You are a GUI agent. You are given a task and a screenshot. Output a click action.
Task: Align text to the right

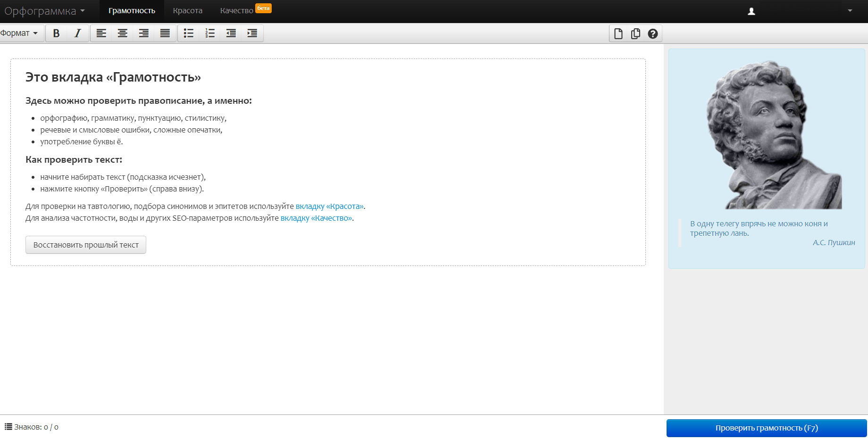[x=144, y=33]
